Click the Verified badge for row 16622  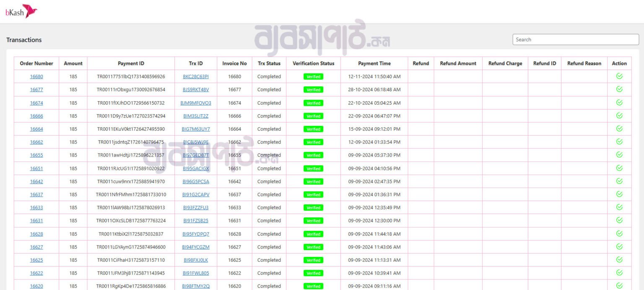click(313, 273)
